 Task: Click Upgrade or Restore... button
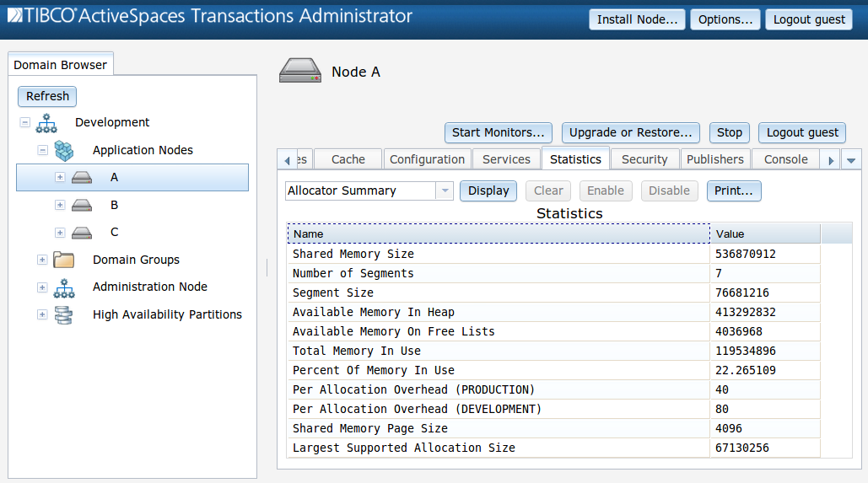coord(630,133)
